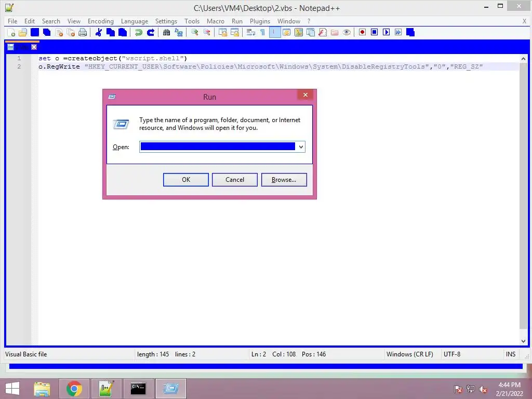Click OK in the Run dialog
This screenshot has height=399, width=532.
186,180
